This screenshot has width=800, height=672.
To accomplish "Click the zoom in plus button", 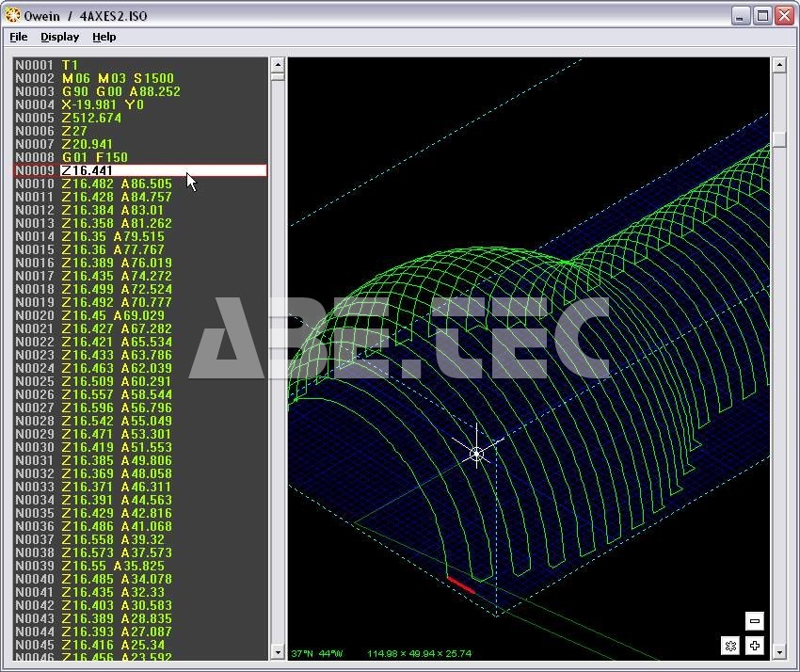I will click(x=755, y=646).
